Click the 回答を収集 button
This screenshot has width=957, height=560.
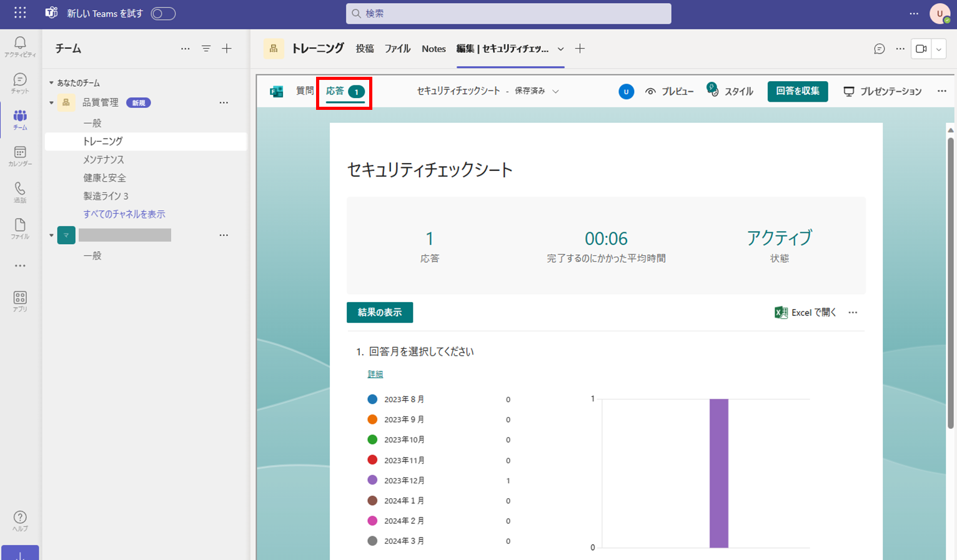point(797,91)
